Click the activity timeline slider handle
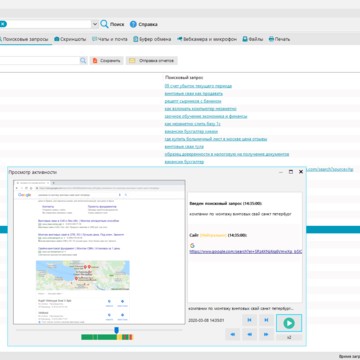The height and width of the screenshot is (360, 360). click(x=116, y=330)
